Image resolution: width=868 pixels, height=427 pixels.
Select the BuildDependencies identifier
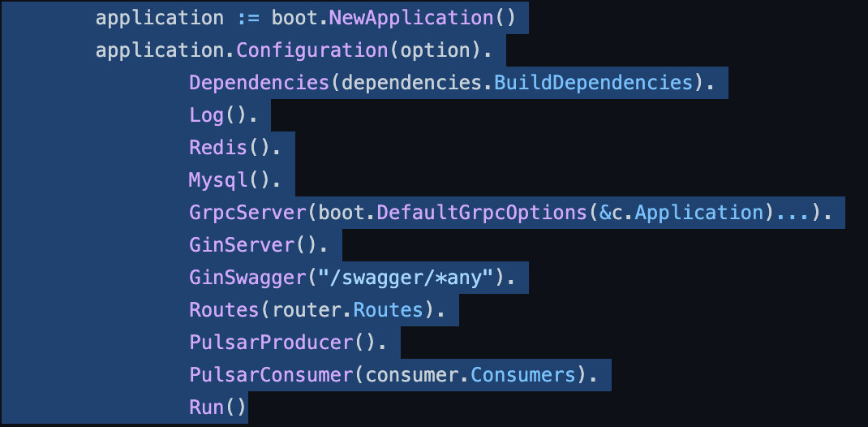[594, 83]
